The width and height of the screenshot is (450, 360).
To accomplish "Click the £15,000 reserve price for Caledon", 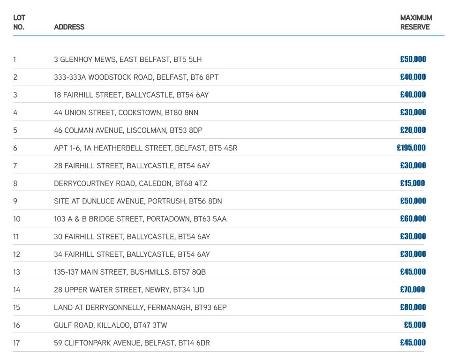I will click(413, 183).
